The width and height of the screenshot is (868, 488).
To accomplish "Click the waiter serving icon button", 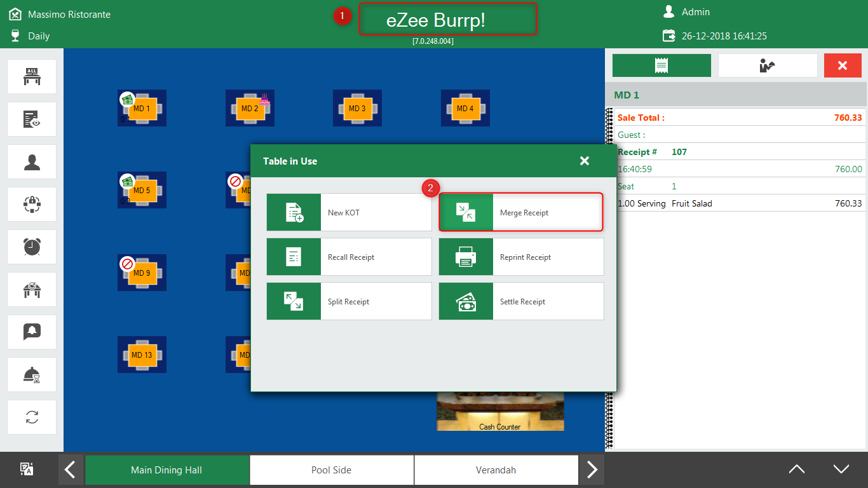I will pyautogui.click(x=768, y=65).
